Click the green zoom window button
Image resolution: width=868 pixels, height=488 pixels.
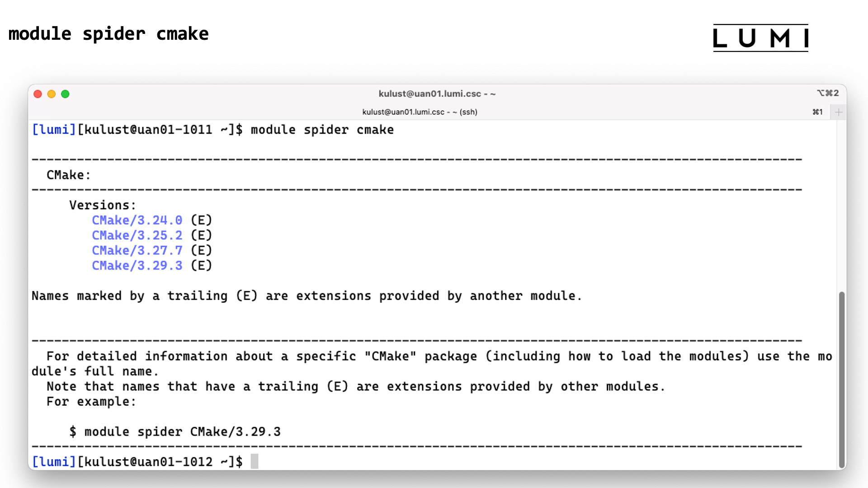pos(65,94)
